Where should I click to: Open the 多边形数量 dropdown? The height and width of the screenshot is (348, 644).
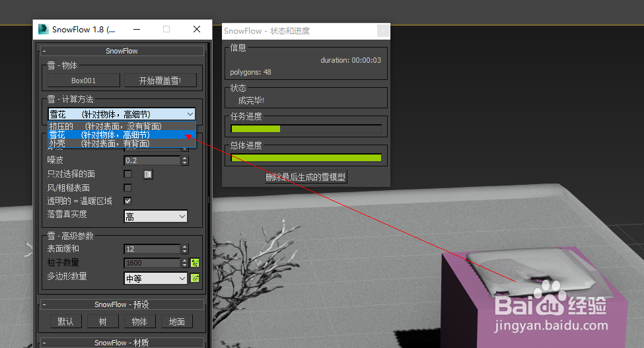[x=156, y=278]
